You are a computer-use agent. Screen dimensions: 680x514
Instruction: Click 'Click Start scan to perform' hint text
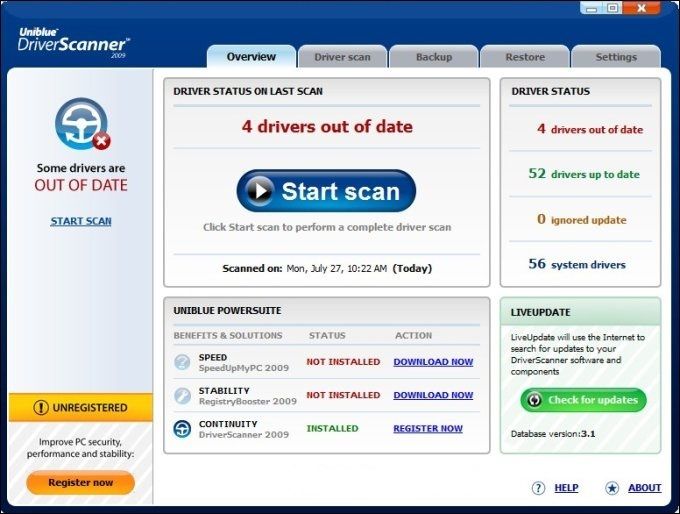(327, 227)
